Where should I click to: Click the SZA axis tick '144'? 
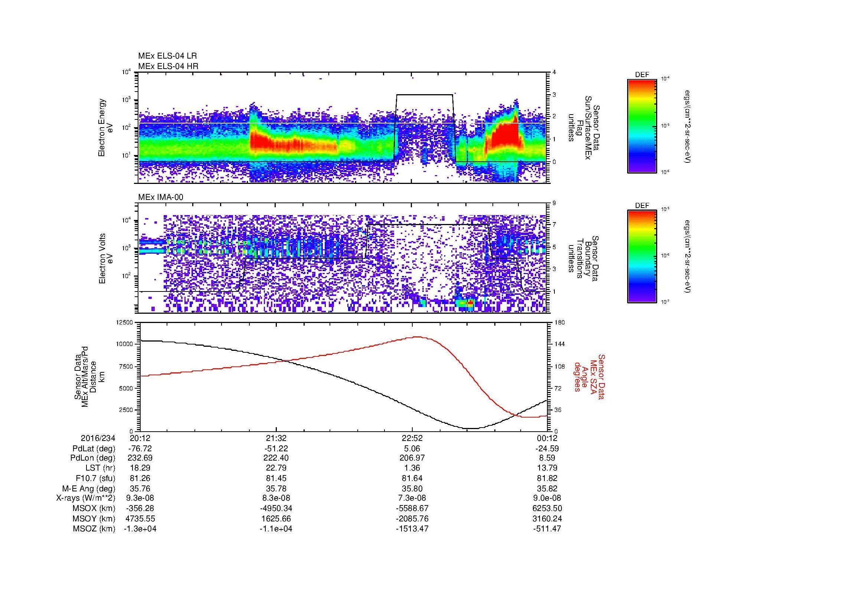[x=559, y=344]
